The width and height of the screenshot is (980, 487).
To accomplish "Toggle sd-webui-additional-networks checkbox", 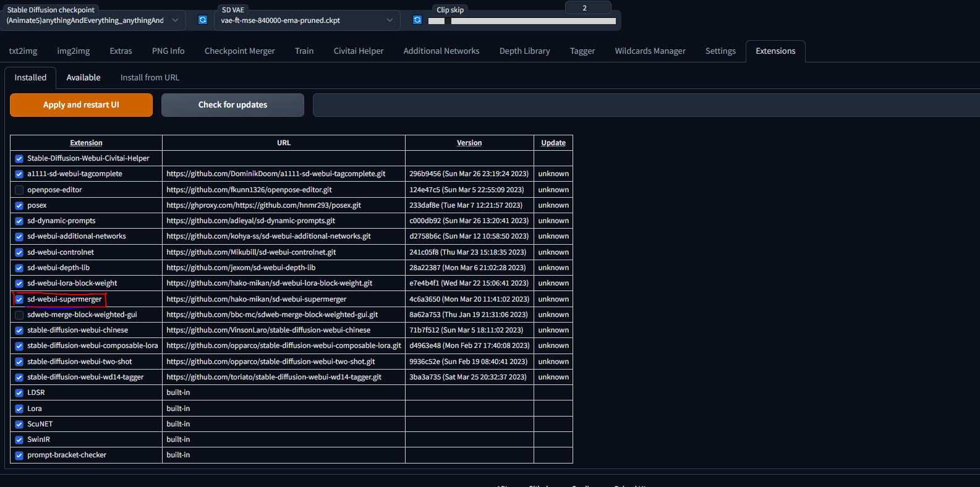I will tap(19, 237).
